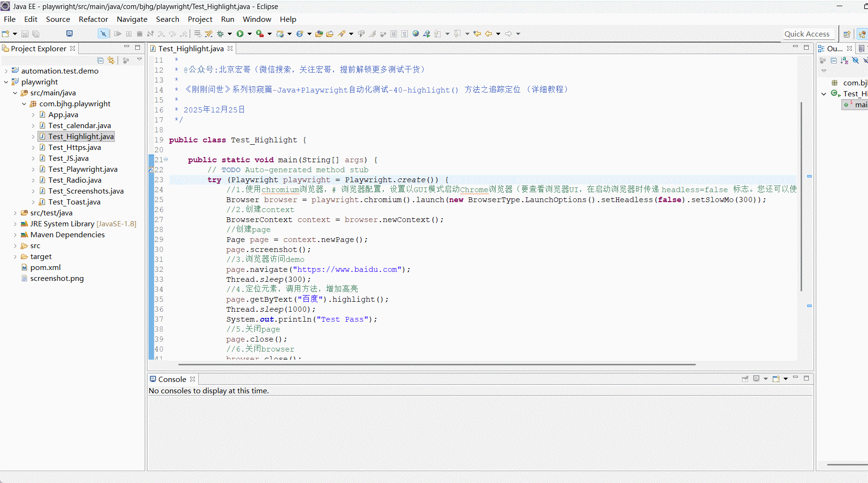Open the Open Console dropdown arrow
The height and width of the screenshot is (483, 868).
(785, 379)
